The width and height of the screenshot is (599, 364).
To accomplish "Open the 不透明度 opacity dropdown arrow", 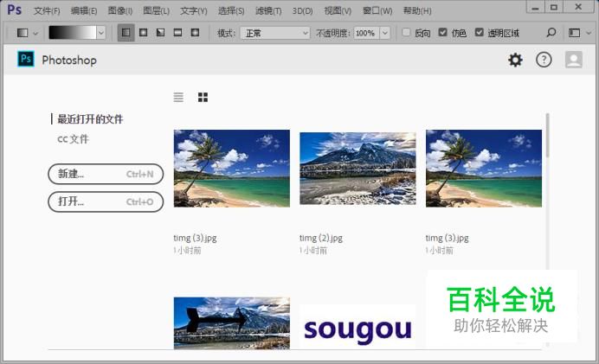I will click(383, 33).
